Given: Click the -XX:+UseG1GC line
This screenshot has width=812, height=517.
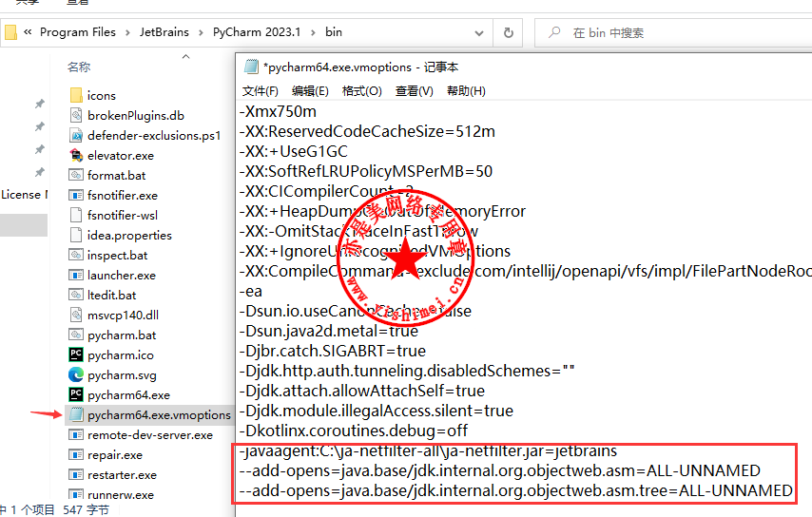Looking at the screenshot, I should [293, 151].
